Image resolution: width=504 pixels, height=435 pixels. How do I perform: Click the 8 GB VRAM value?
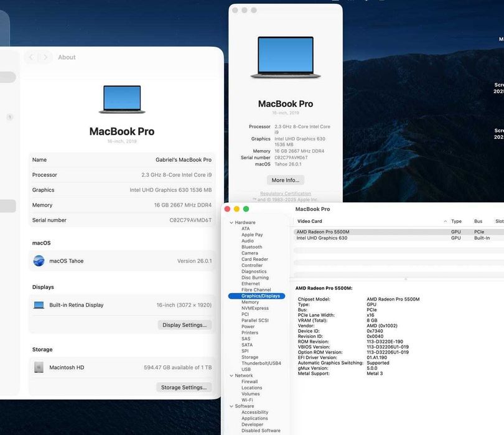372,320
